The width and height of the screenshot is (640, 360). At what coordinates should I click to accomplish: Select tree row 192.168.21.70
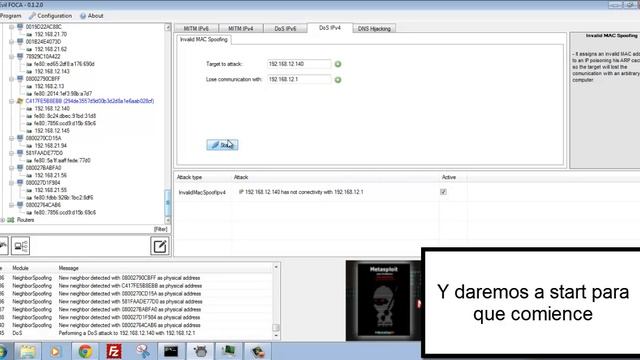[51, 34]
